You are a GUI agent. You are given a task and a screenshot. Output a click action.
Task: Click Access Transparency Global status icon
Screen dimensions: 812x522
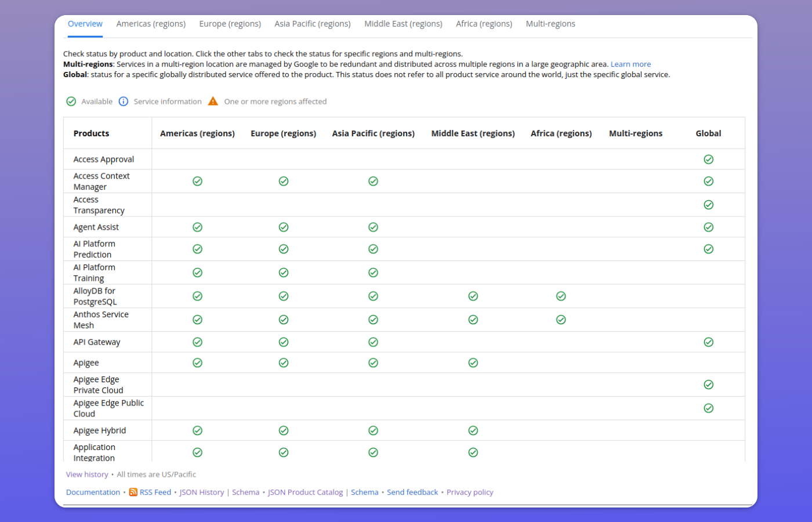click(708, 205)
